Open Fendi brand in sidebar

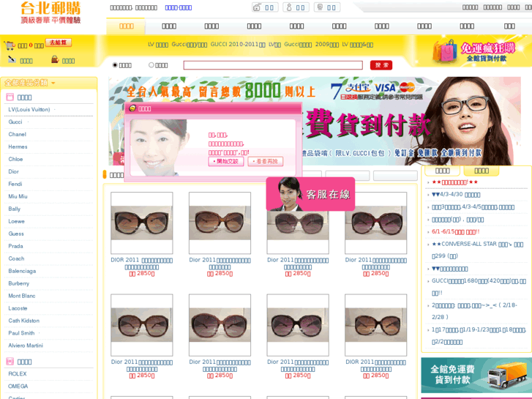point(15,184)
